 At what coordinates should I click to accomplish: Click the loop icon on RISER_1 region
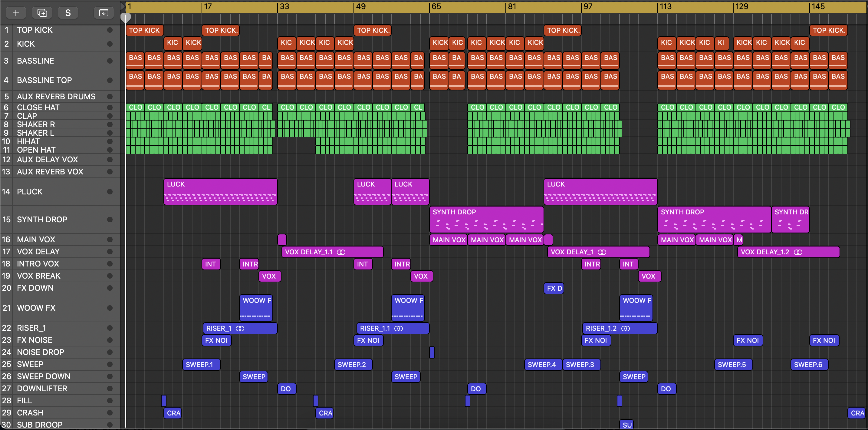[240, 329]
